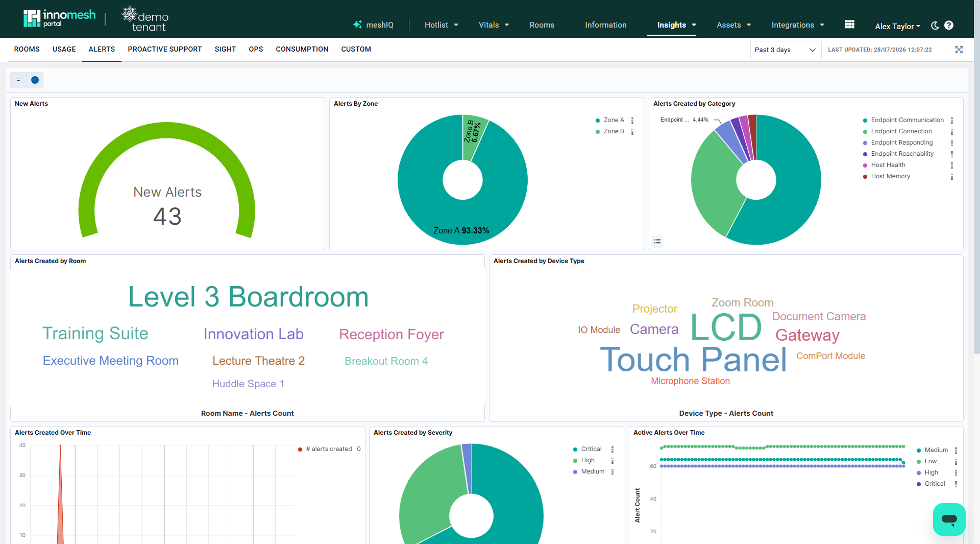The height and width of the screenshot is (544, 980).
Task: Click the innomesh portal logo
Action: [59, 18]
